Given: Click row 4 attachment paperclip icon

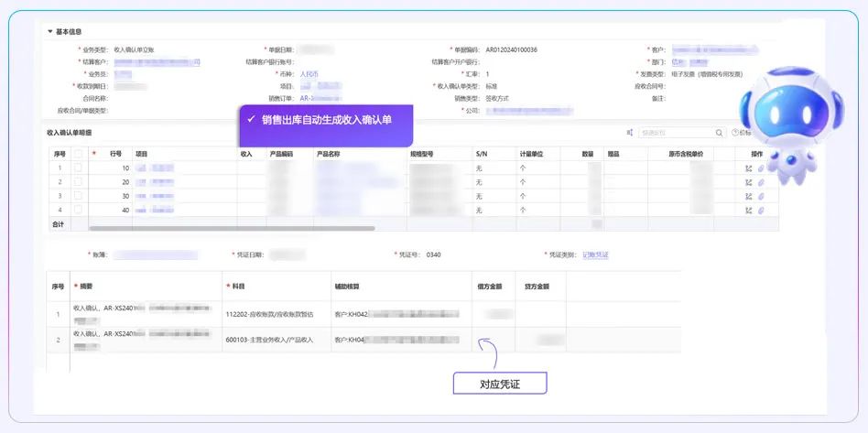Looking at the screenshot, I should [761, 210].
